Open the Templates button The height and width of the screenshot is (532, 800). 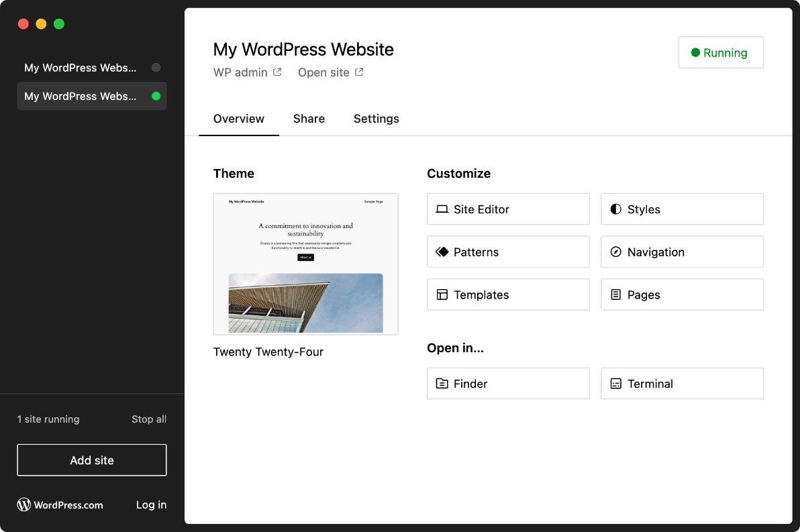(x=508, y=295)
